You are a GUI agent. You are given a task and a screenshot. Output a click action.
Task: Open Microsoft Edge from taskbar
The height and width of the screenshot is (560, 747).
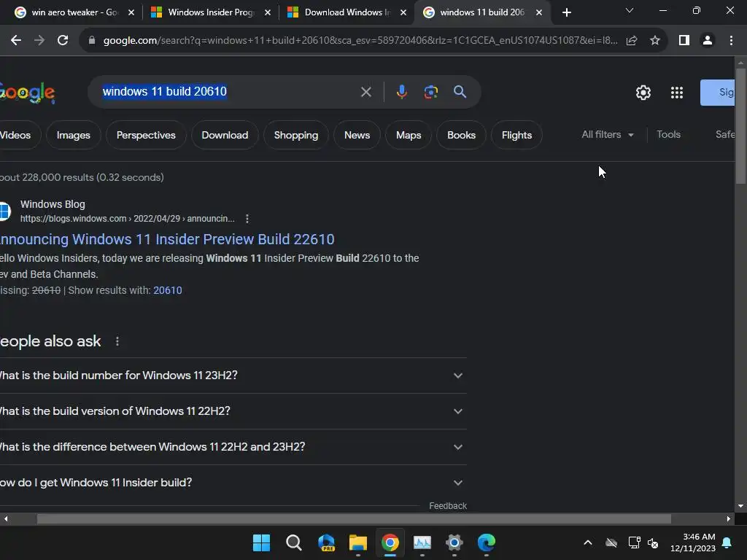tap(487, 542)
